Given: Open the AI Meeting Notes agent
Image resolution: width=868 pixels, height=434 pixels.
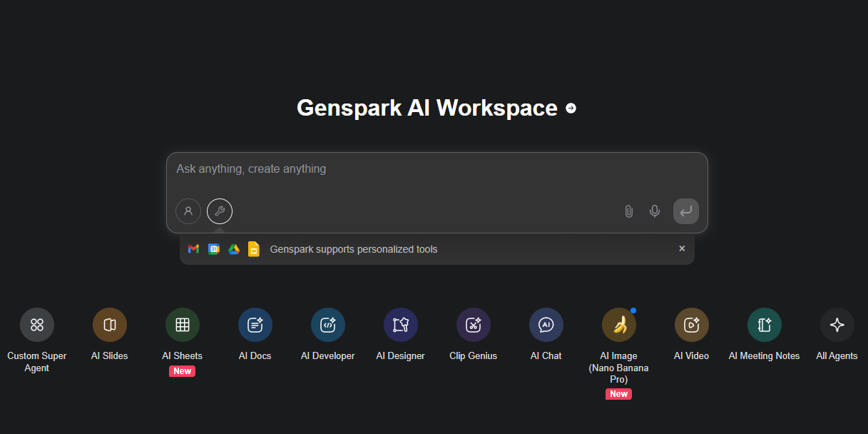Looking at the screenshot, I should 765,325.
